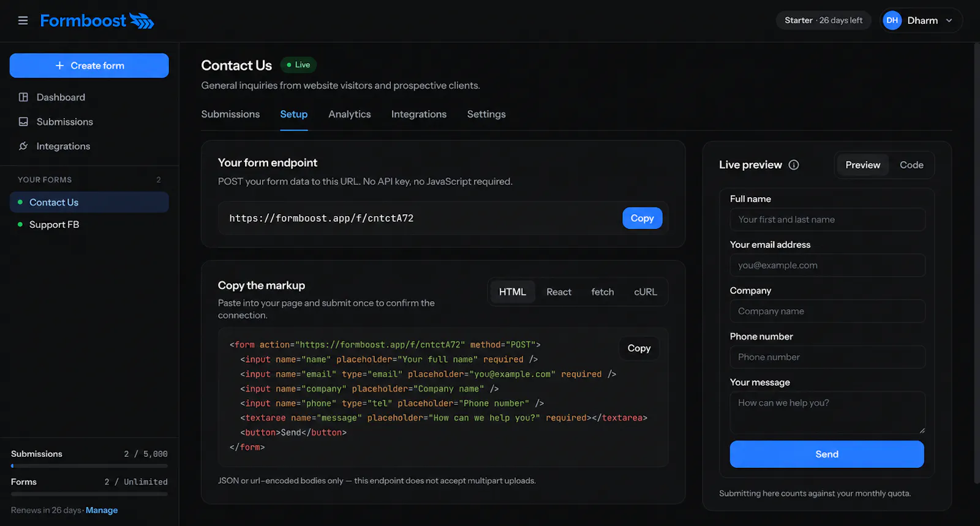This screenshot has width=980, height=526.
Task: Copy the form endpoint URL
Action: pyautogui.click(x=643, y=218)
